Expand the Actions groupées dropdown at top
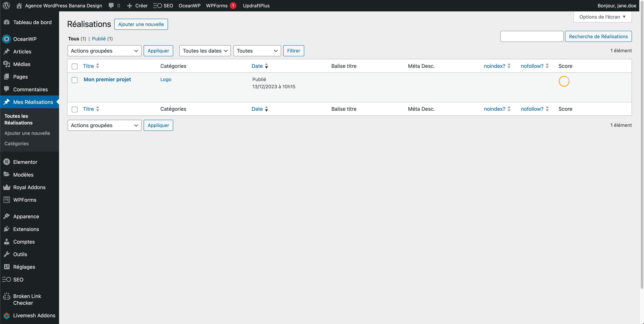Image resolution: width=644 pixels, height=324 pixels. [x=104, y=50]
